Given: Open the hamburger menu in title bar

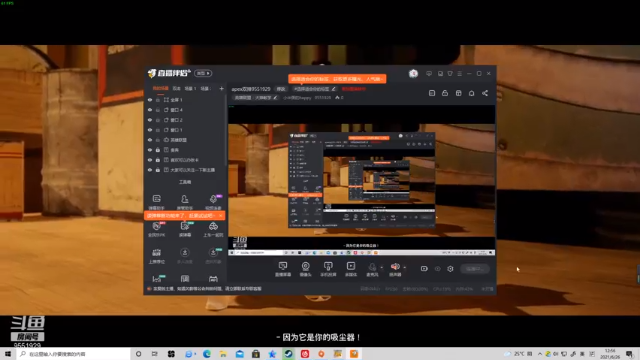Looking at the screenshot, I should tap(460, 73).
